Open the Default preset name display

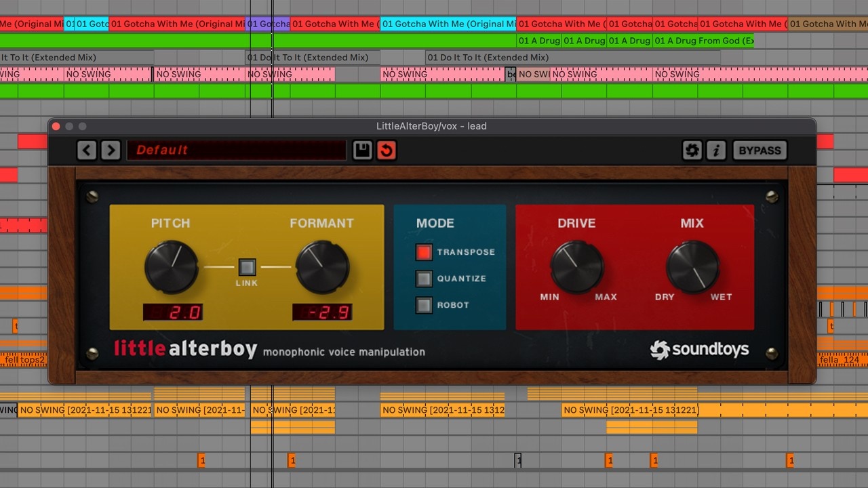237,150
